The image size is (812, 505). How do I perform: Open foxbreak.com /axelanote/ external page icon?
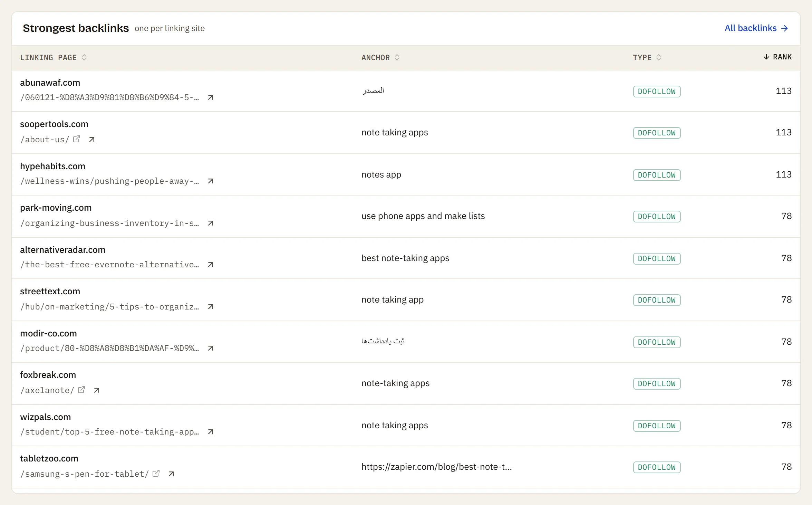click(x=81, y=390)
